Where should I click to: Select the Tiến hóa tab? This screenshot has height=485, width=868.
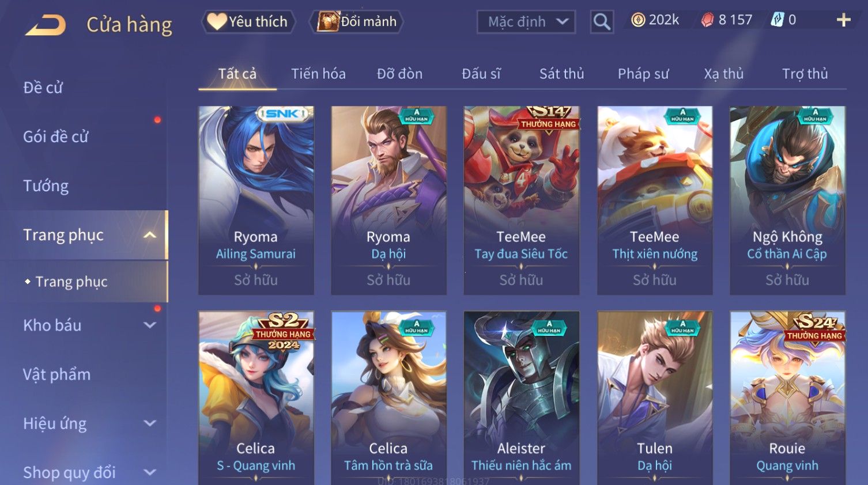tap(318, 74)
